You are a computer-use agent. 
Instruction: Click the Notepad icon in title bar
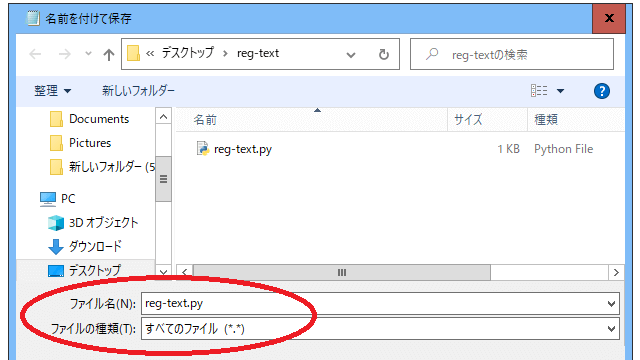pyautogui.click(x=33, y=18)
